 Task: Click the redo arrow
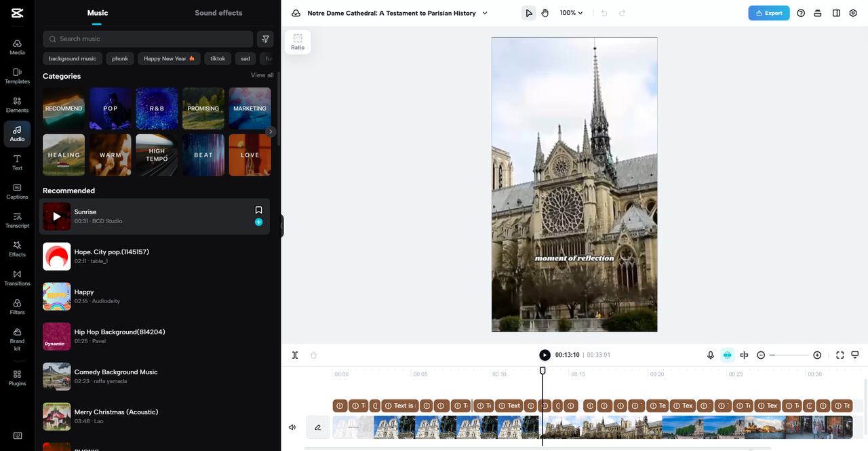click(623, 13)
